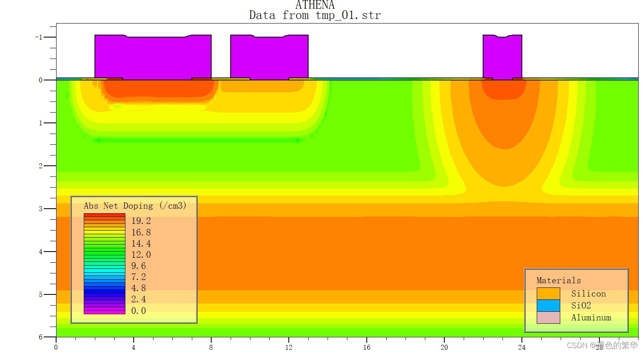Click the 16.8 doping legend value
The height and width of the screenshot is (353, 644).
point(141,233)
